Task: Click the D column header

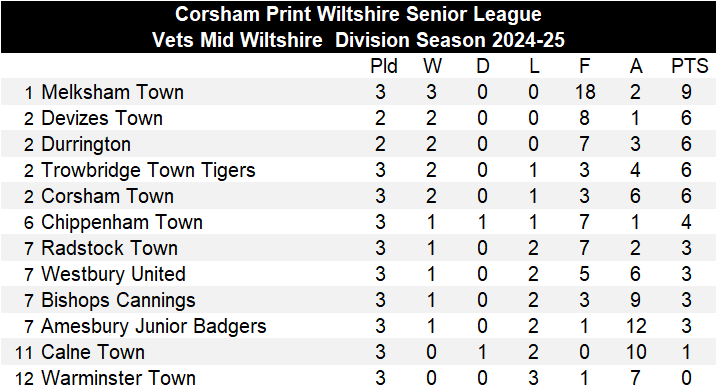Action: tap(483, 66)
